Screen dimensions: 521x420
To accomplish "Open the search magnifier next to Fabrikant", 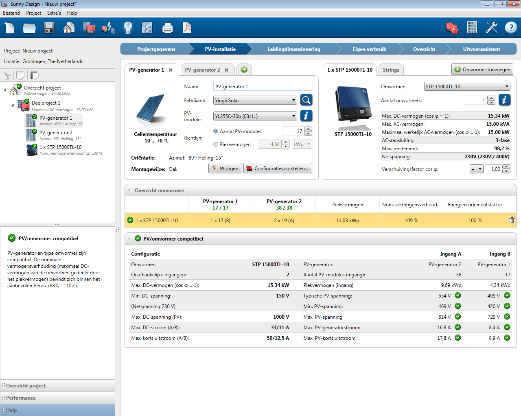I will (x=306, y=100).
